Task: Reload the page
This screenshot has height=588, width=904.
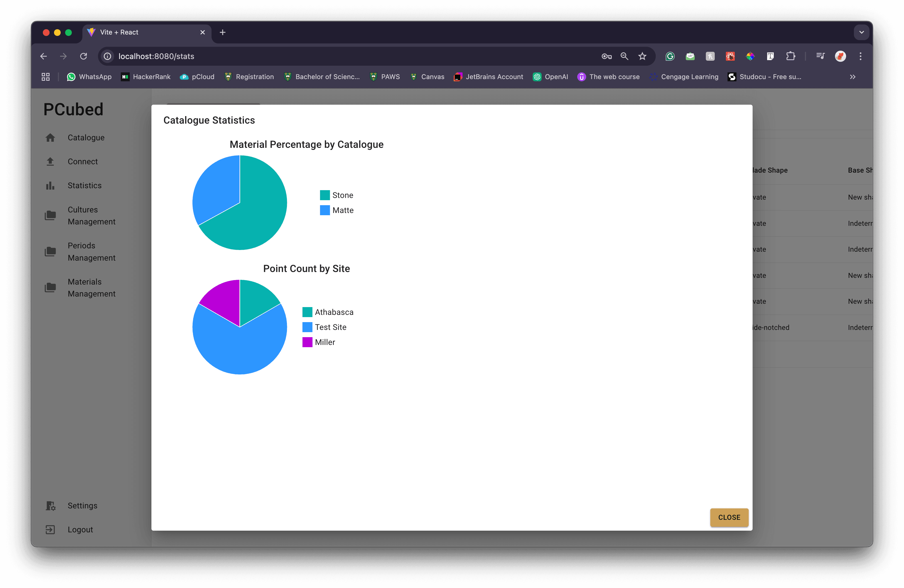Action: click(x=83, y=56)
